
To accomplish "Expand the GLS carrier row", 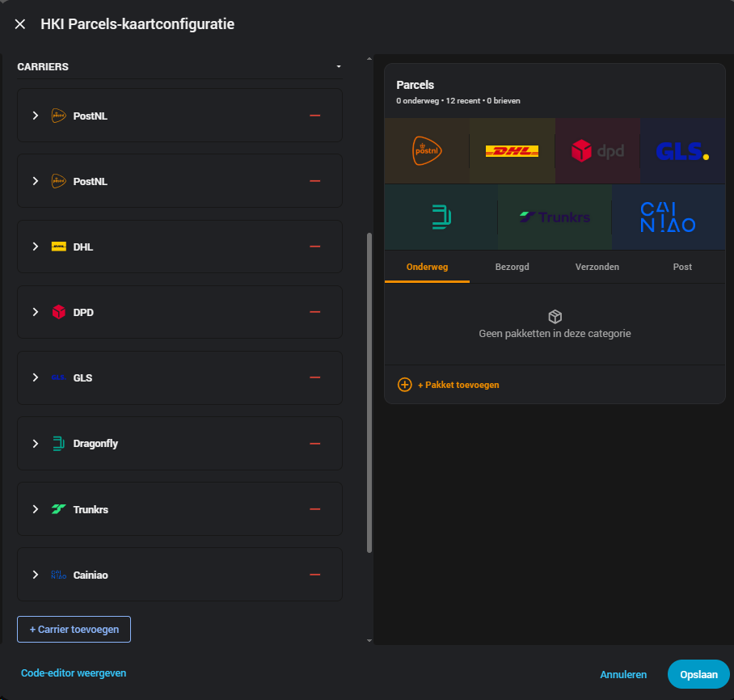I will tap(35, 377).
